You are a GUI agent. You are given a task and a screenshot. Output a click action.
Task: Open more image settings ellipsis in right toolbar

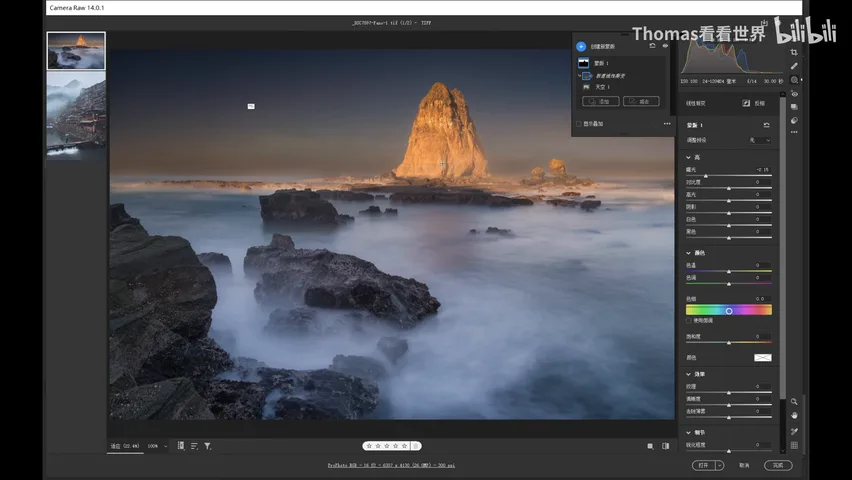pyautogui.click(x=794, y=132)
